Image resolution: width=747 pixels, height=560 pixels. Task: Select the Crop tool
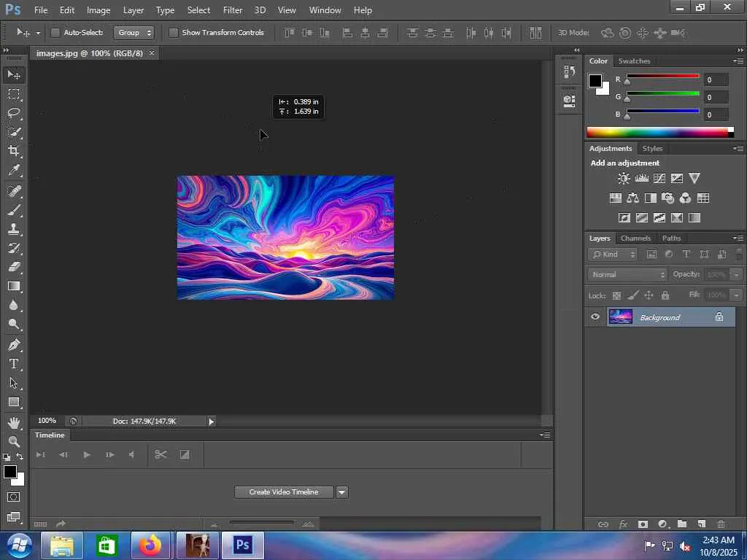click(14, 151)
